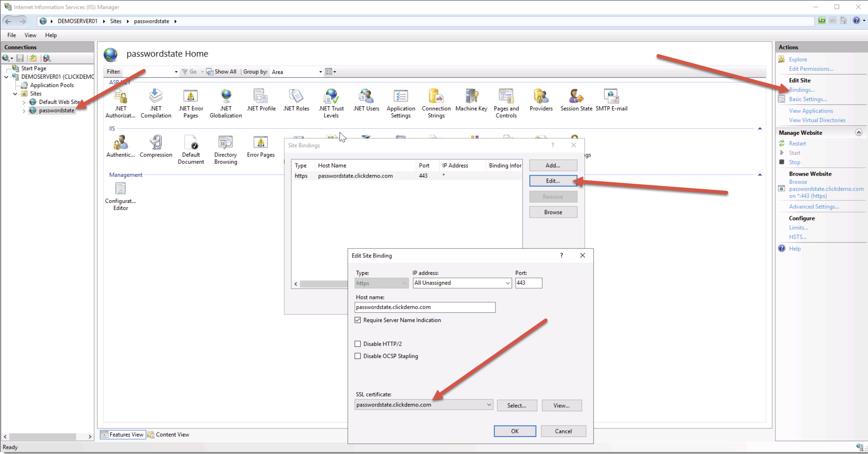This screenshot has width=868, height=454.
Task: Open the File menu
Action: [x=12, y=35]
